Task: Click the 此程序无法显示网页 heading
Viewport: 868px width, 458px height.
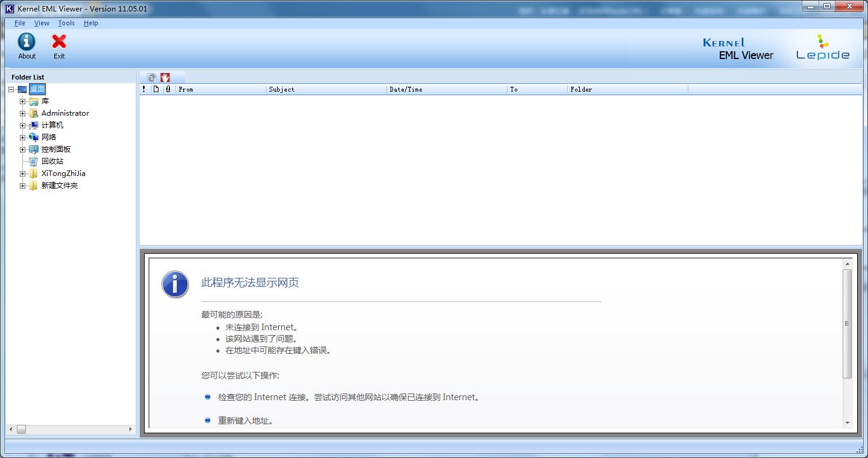Action: (x=250, y=283)
